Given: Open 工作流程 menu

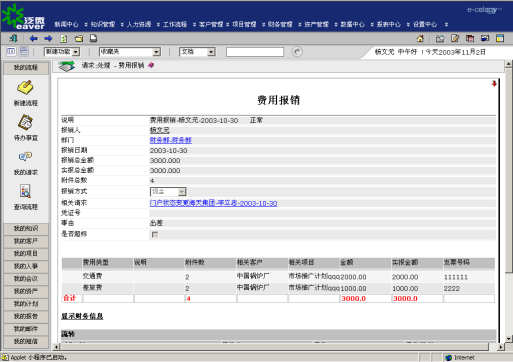Looking at the screenshot, I should tap(175, 24).
